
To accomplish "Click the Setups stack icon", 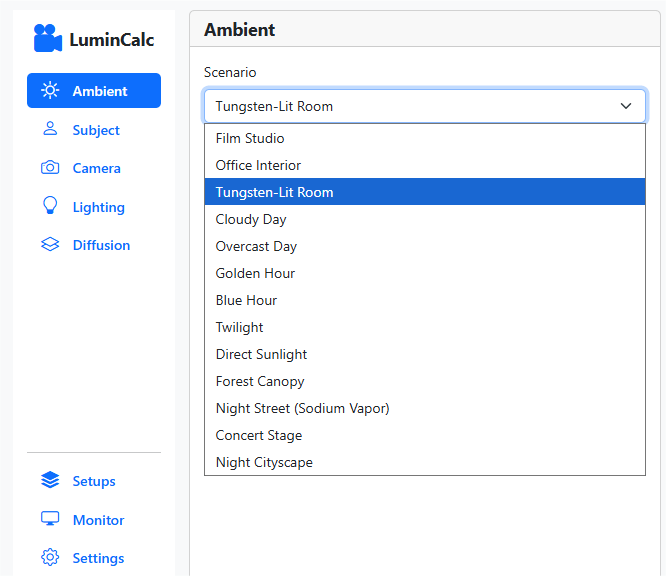I will tap(50, 481).
